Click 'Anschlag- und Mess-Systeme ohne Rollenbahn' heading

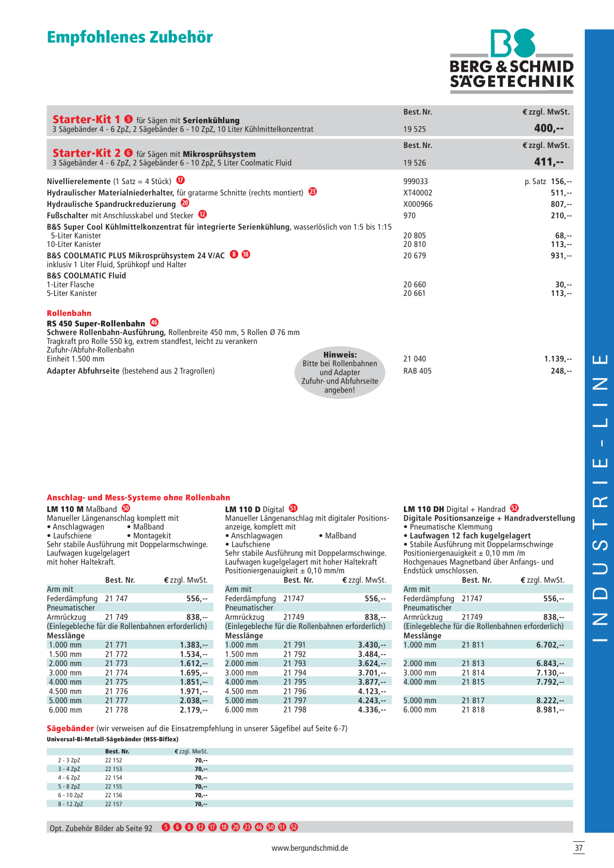coord(138,498)
